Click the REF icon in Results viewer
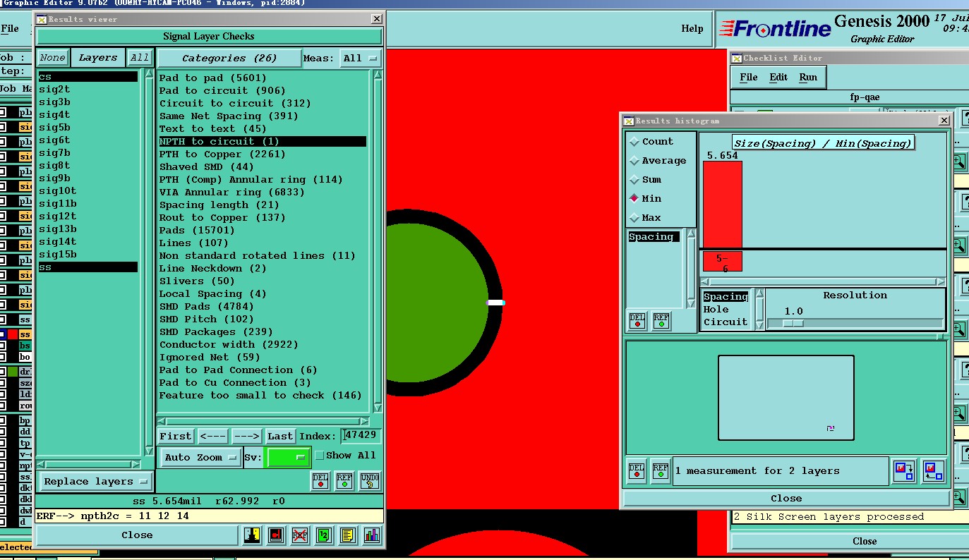 click(x=344, y=481)
